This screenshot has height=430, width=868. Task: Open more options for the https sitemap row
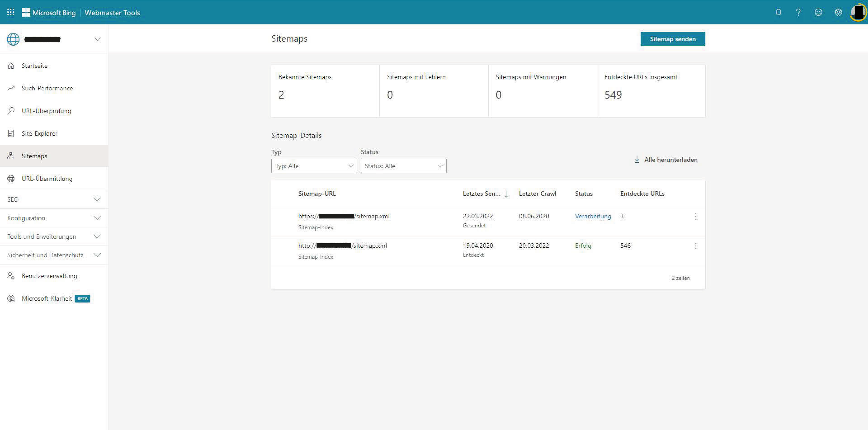(696, 216)
